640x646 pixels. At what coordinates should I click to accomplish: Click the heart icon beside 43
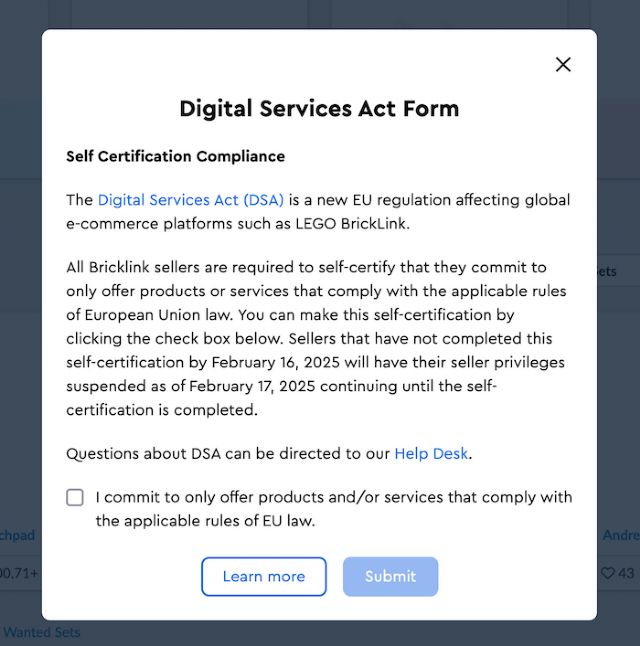click(607, 573)
